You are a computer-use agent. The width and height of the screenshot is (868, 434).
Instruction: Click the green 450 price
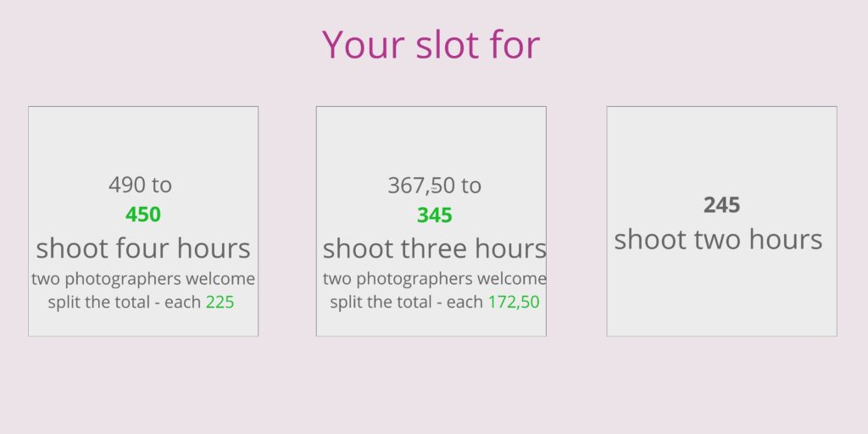click(142, 214)
